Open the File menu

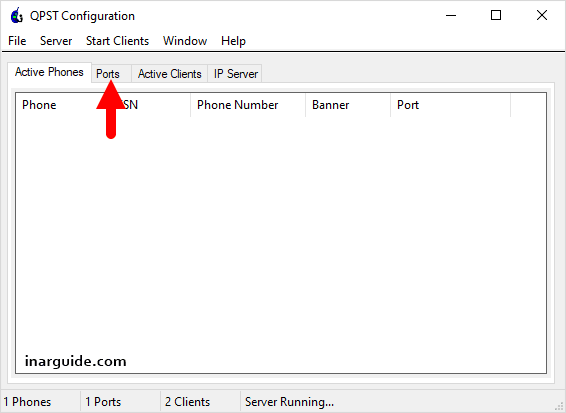(x=17, y=41)
